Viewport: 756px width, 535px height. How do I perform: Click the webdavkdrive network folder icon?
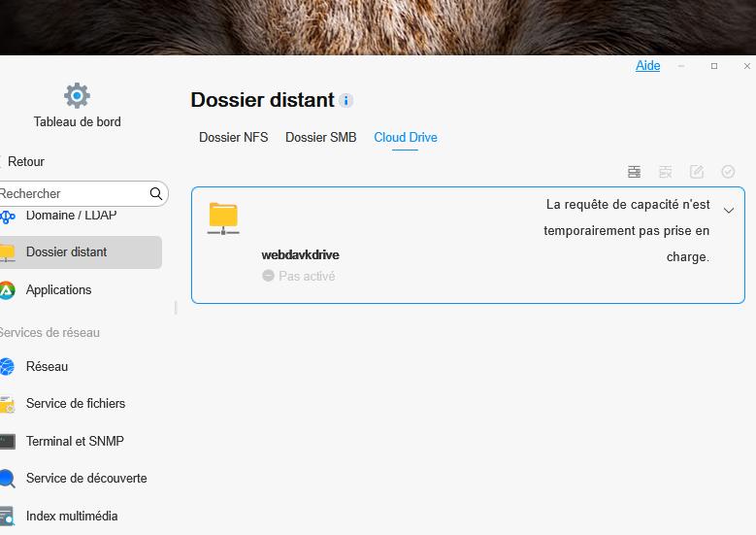click(x=223, y=218)
